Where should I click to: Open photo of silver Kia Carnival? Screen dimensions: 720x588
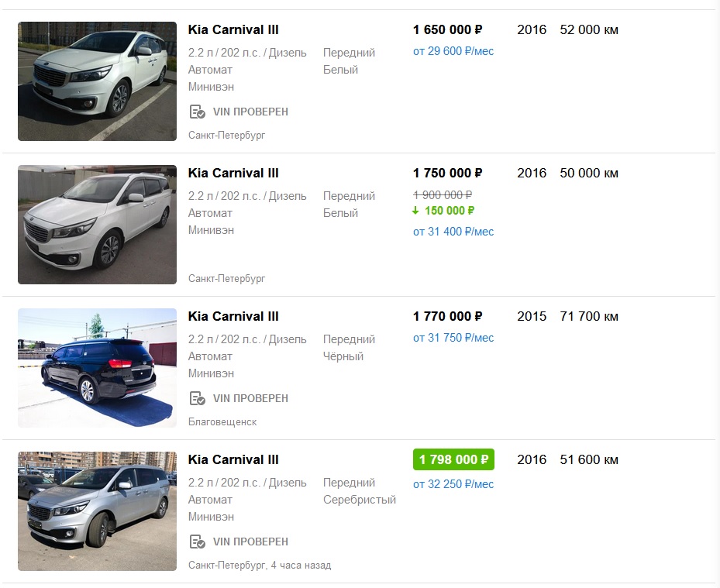(97, 511)
